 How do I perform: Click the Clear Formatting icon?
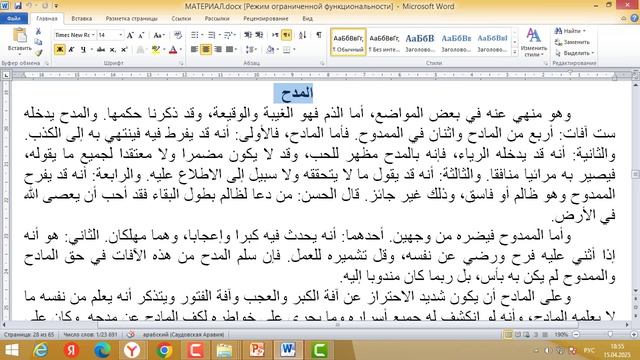click(x=178, y=35)
